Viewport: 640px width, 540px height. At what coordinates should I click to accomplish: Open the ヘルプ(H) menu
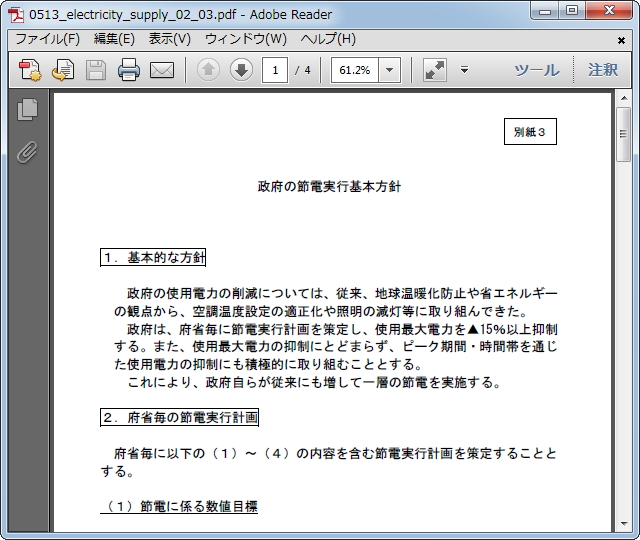coord(328,39)
